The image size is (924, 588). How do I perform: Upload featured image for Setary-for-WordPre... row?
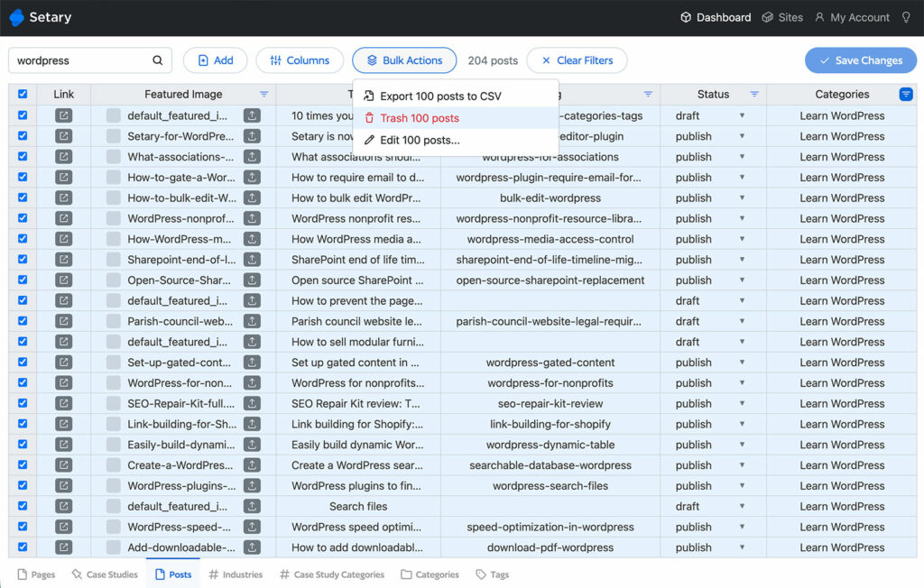point(252,136)
